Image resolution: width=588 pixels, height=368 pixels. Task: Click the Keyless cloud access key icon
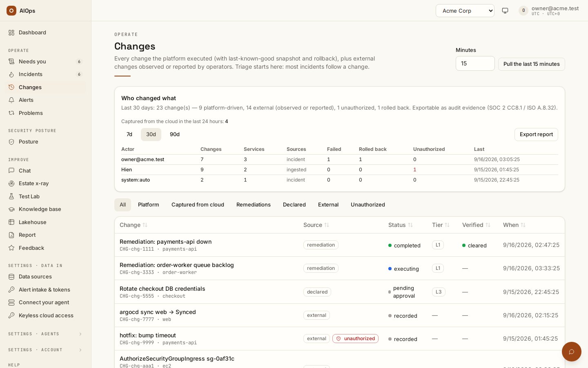click(11, 316)
